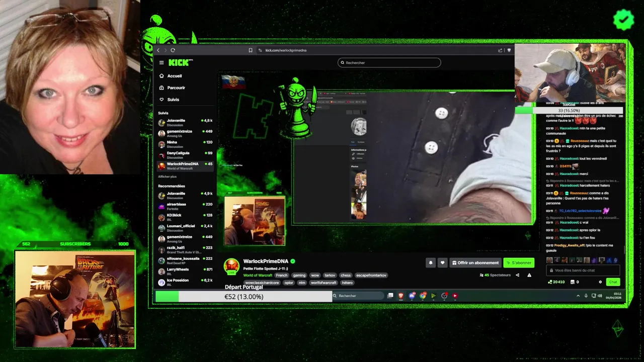Report the stream with warning icon
The height and width of the screenshot is (362, 644).
click(529, 275)
